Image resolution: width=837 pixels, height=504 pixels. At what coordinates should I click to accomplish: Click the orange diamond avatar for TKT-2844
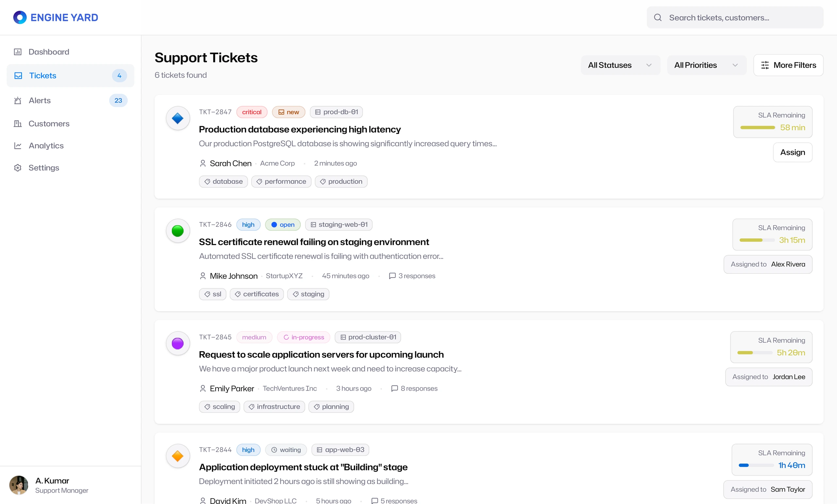point(178,456)
